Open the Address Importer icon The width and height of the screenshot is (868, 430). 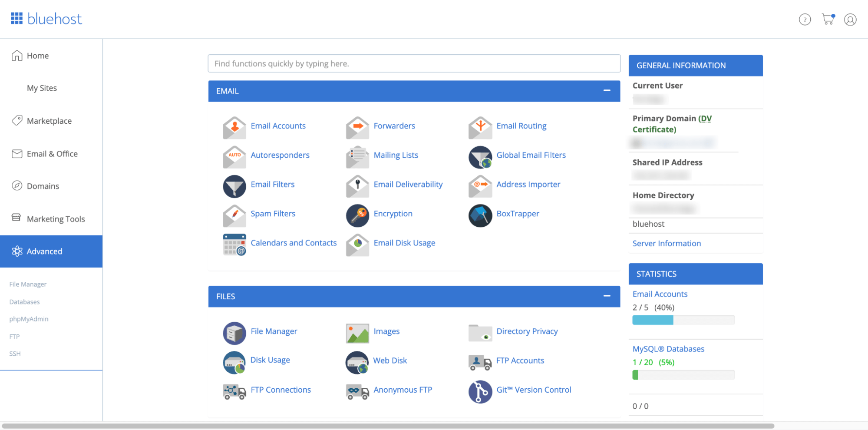pos(480,186)
